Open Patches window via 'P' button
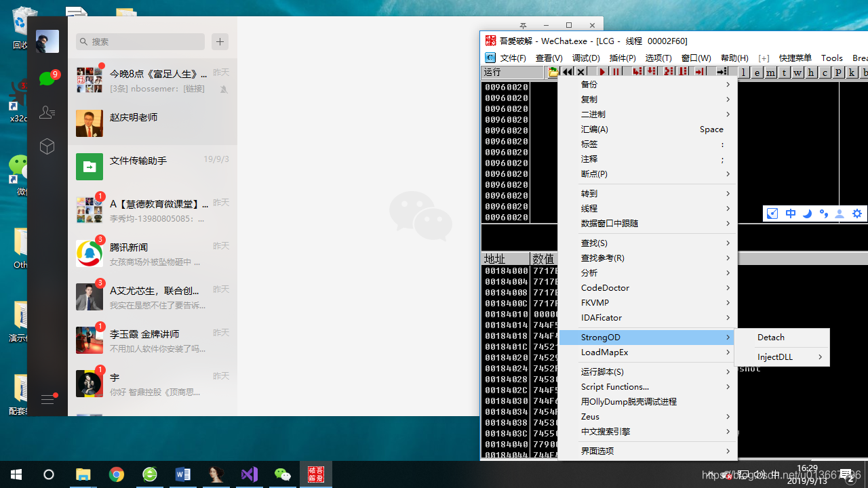Image resolution: width=868 pixels, height=488 pixels. point(839,73)
